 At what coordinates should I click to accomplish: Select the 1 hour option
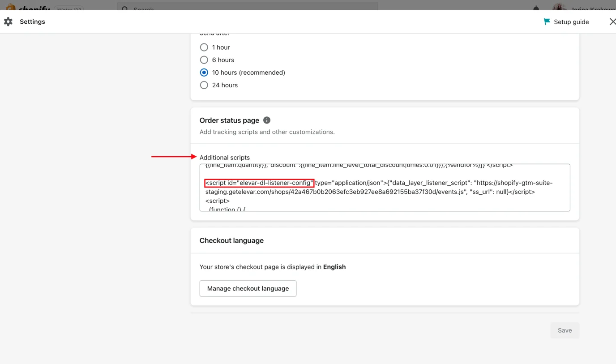click(x=204, y=47)
